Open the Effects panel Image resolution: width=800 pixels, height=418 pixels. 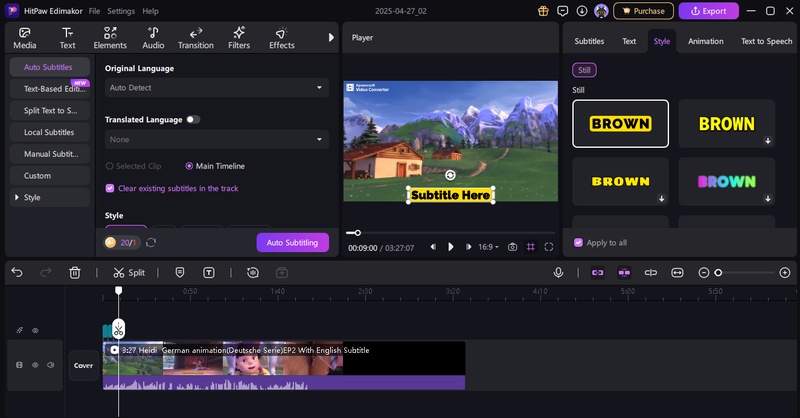click(x=282, y=38)
